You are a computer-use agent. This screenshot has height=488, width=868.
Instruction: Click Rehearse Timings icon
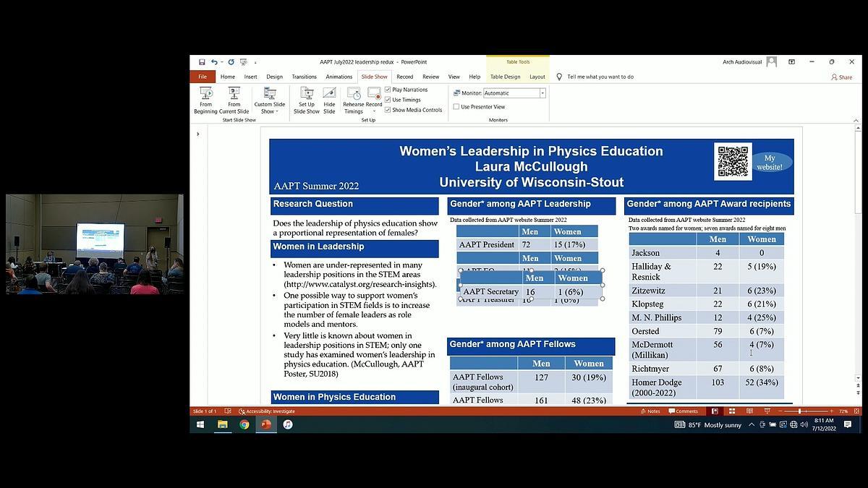click(354, 93)
